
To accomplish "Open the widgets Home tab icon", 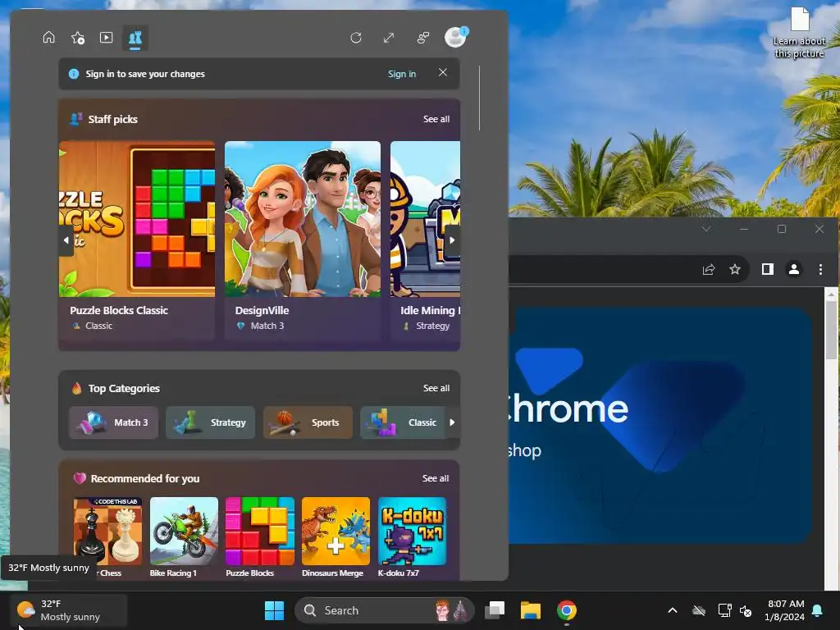I will click(x=48, y=38).
